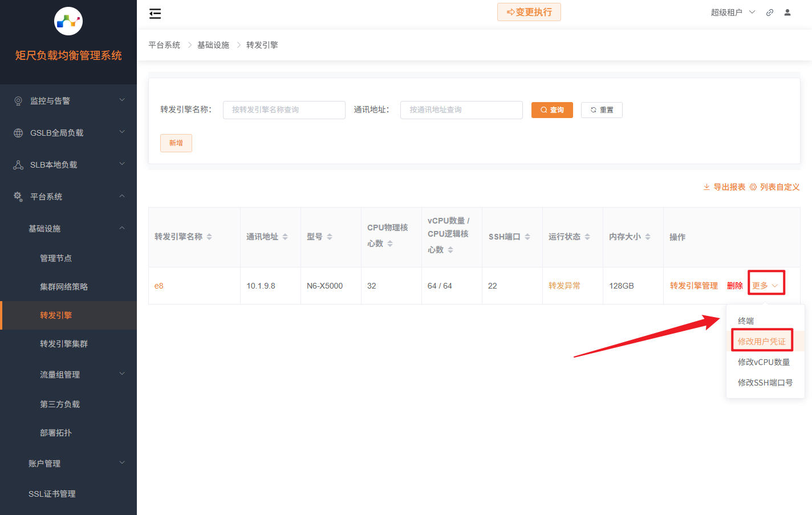The image size is (812, 515).
Task: Collapse the sidebar using the top-left icon
Action: (x=155, y=13)
